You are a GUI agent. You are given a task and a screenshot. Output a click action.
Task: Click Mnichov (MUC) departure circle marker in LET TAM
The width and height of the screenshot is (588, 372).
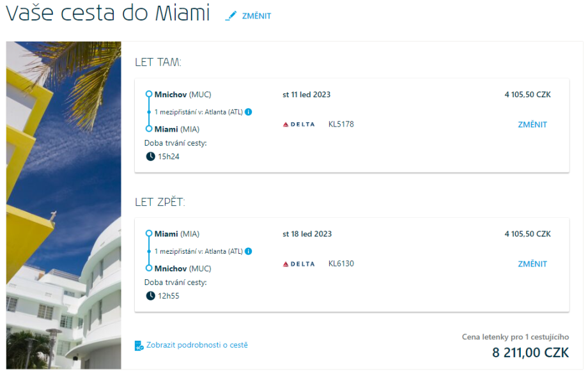pyautogui.click(x=149, y=95)
